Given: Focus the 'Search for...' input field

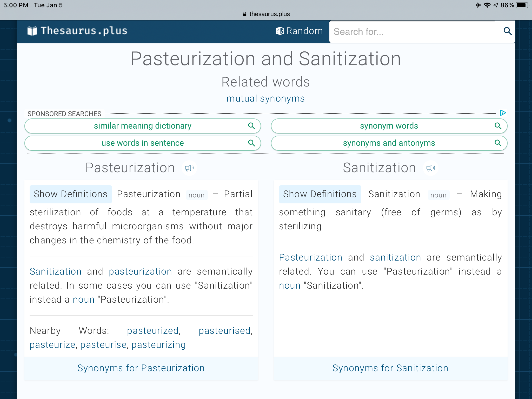Looking at the screenshot, I should pos(416,32).
